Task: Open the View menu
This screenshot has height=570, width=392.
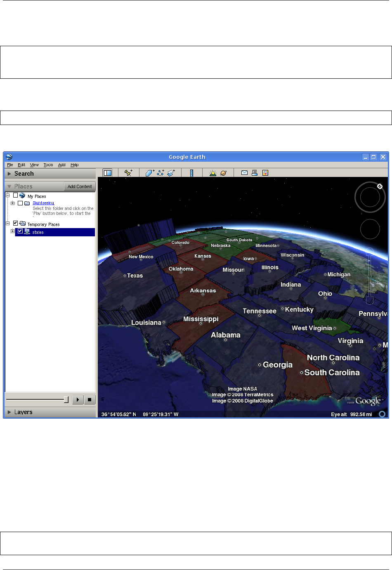Action: pos(34,165)
